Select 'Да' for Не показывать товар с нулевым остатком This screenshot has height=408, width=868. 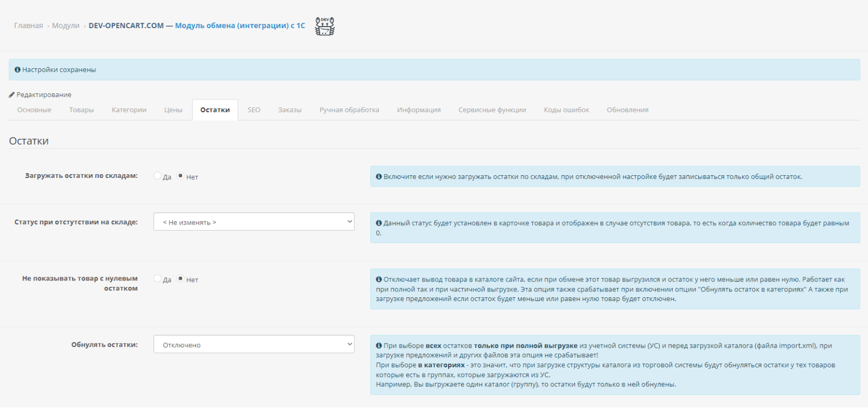[x=157, y=278]
